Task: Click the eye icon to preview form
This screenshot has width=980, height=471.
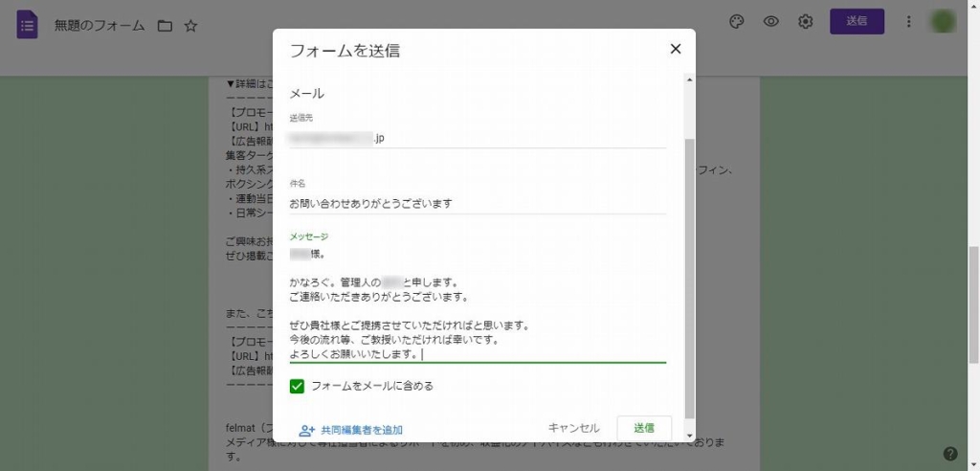Action: point(770,22)
